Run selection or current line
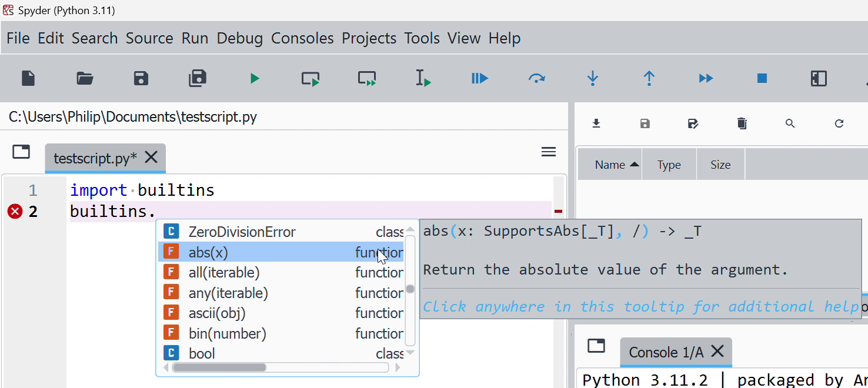Image resolution: width=868 pixels, height=388 pixels. [x=423, y=78]
